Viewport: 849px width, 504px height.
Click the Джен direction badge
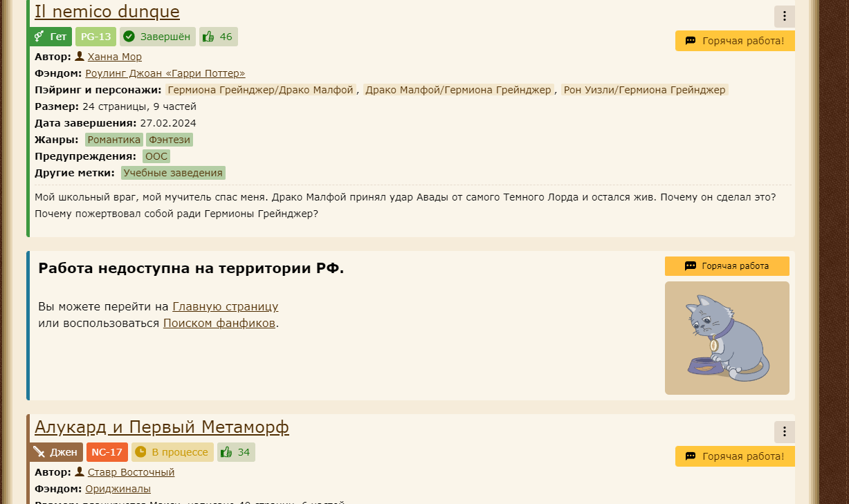[56, 452]
